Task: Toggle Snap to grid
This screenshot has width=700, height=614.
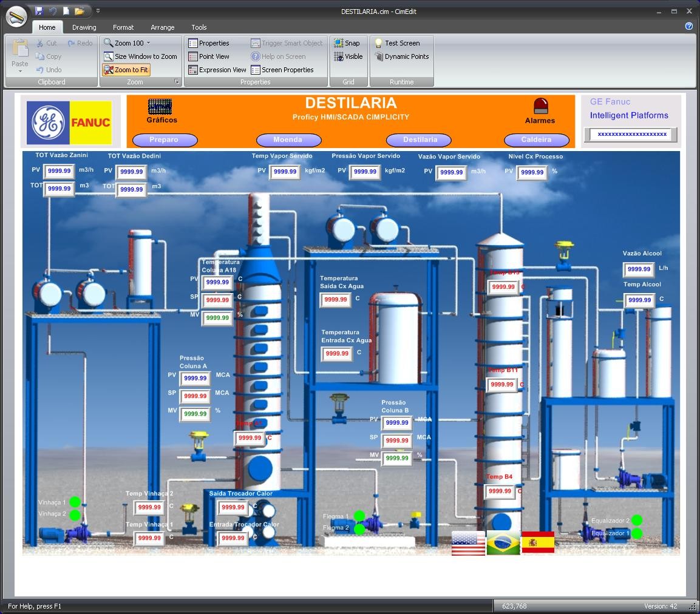Action: coord(347,43)
